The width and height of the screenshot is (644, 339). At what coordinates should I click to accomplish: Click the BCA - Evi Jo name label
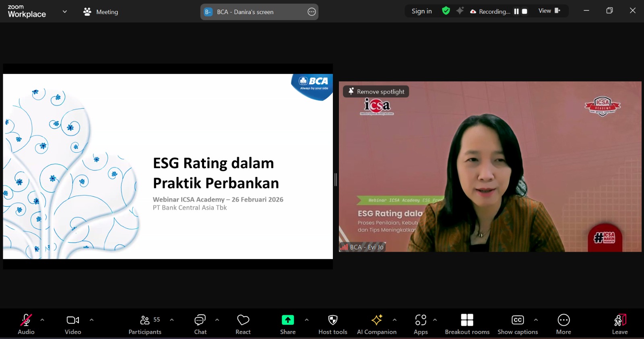click(x=363, y=247)
